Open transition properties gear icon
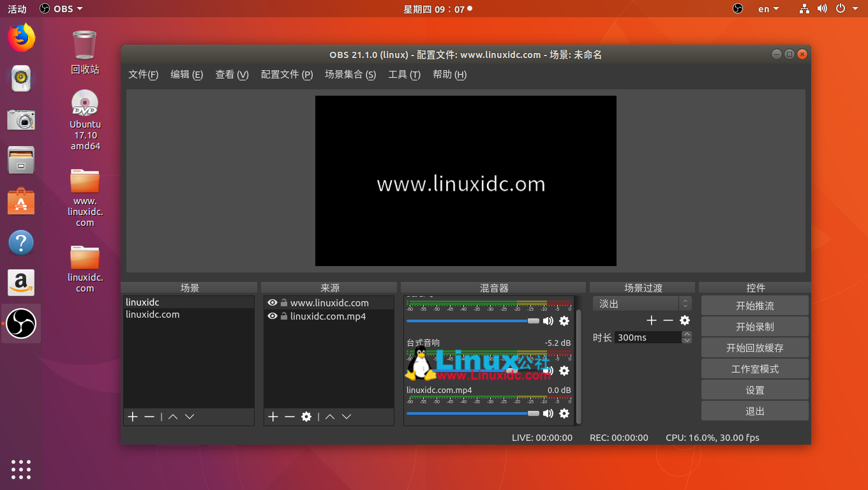Screen dimensions: 868x490 (x=685, y=320)
